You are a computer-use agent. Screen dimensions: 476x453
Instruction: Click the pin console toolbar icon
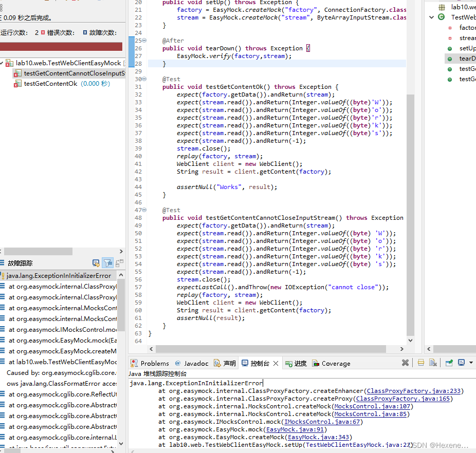449,362
